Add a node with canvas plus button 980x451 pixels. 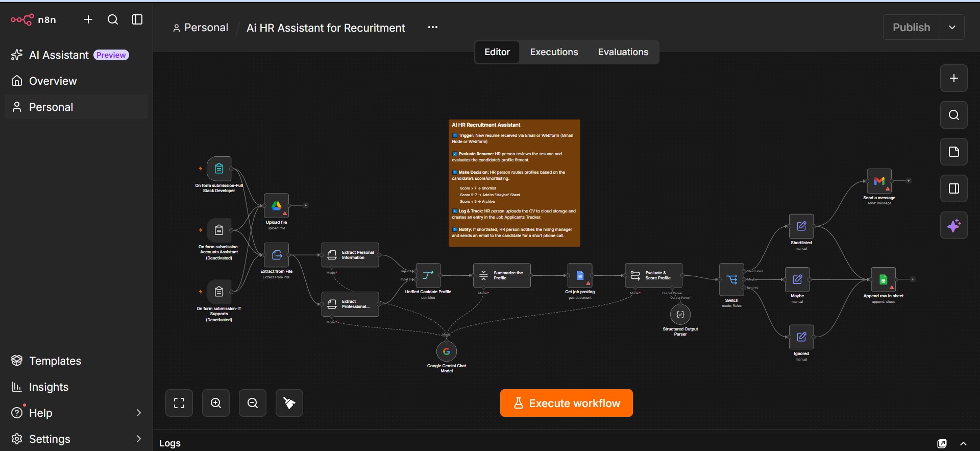click(954, 78)
